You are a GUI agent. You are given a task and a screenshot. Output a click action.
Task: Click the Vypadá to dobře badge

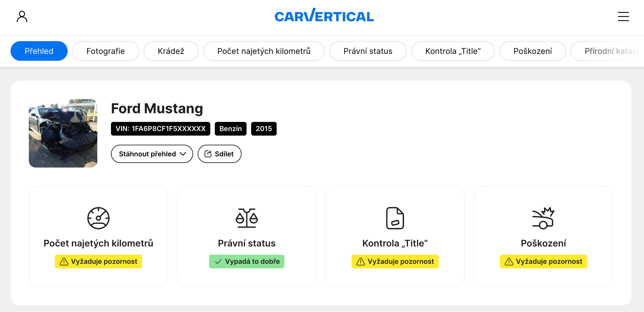pos(247,262)
